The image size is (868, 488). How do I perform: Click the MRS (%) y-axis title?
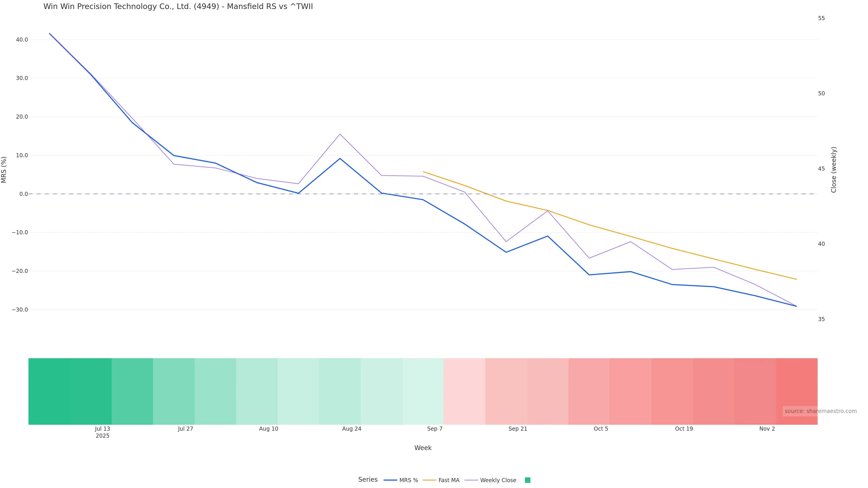coord(4,169)
